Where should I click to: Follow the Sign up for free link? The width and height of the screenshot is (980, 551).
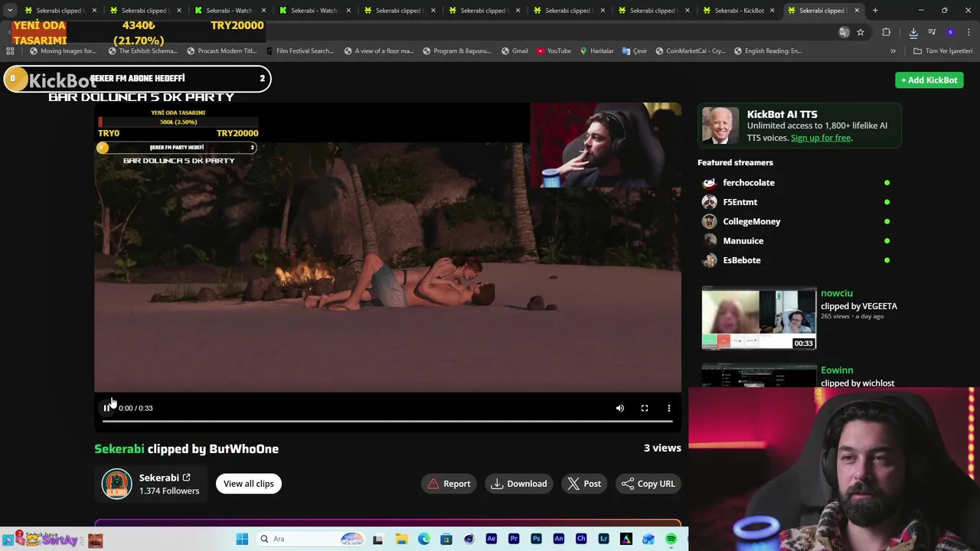tap(821, 138)
